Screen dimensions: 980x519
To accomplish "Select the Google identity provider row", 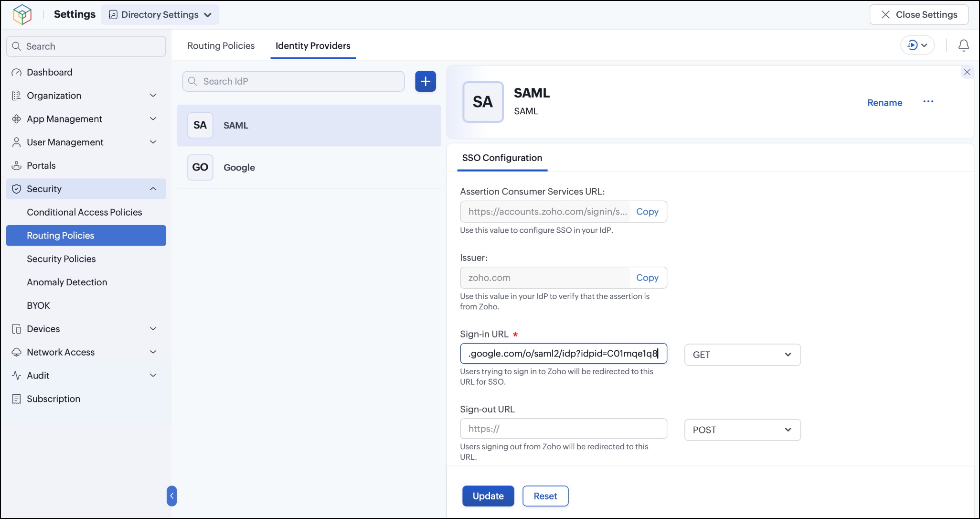I will [309, 167].
